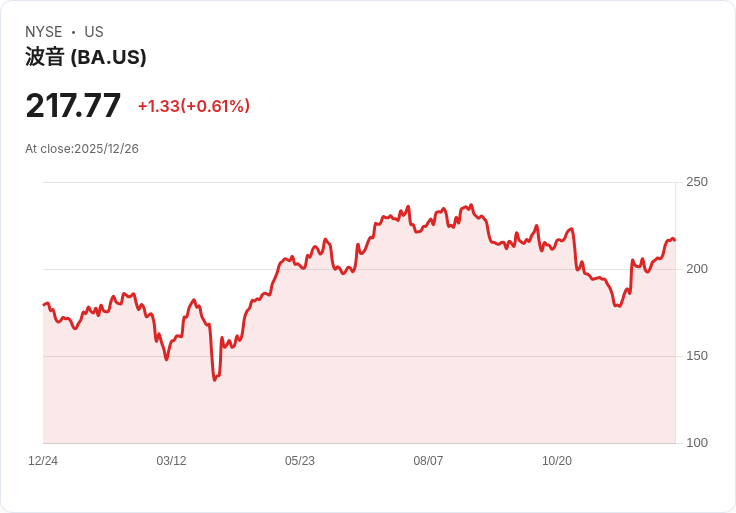The width and height of the screenshot is (736, 513).
Task: Click the 12/24 date on x-axis
Action: click(x=43, y=461)
